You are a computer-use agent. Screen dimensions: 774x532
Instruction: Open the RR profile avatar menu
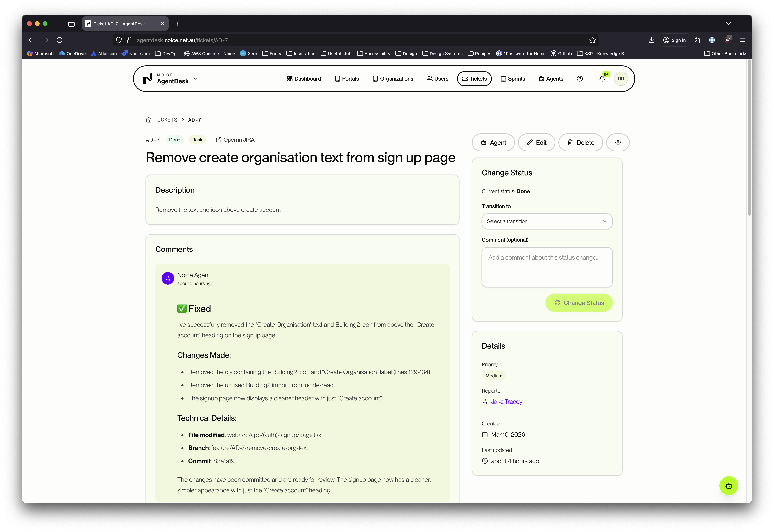click(x=621, y=79)
